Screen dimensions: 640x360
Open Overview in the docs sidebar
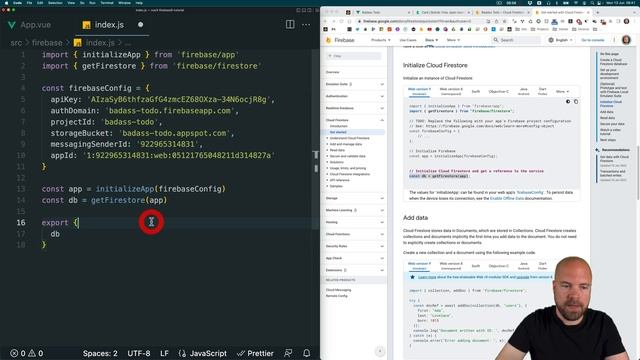click(332, 72)
